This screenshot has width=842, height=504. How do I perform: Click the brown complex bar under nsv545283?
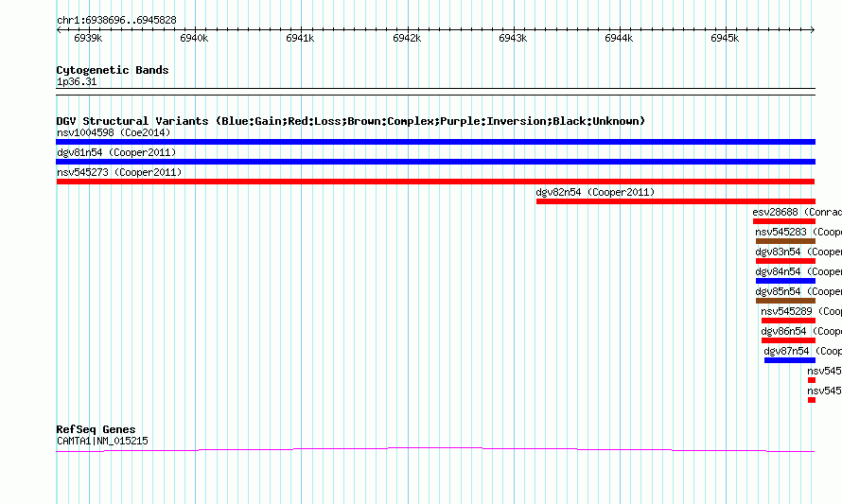pos(785,241)
